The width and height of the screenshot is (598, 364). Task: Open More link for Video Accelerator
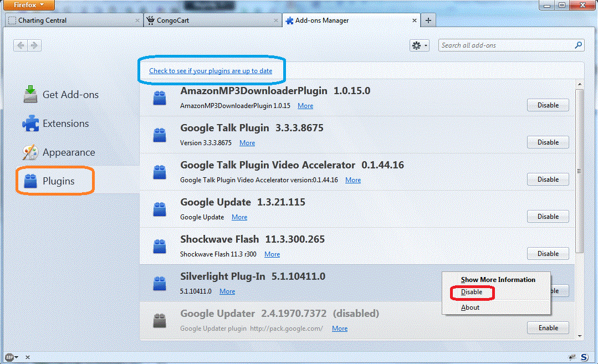353,180
